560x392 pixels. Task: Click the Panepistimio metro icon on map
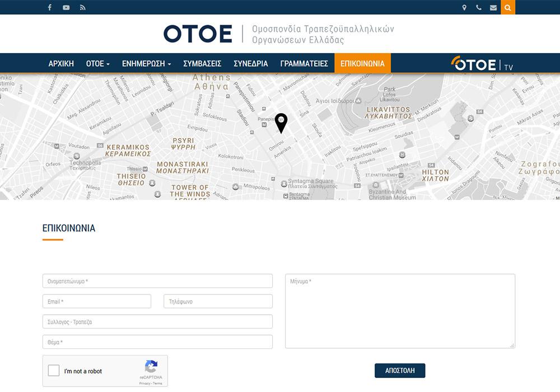(x=264, y=124)
